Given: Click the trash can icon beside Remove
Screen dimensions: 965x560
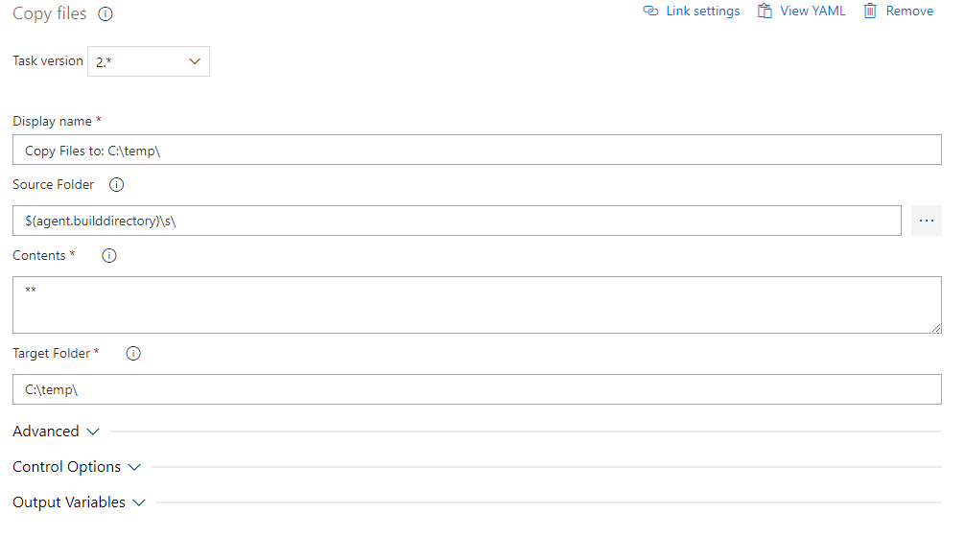Looking at the screenshot, I should click(870, 12).
